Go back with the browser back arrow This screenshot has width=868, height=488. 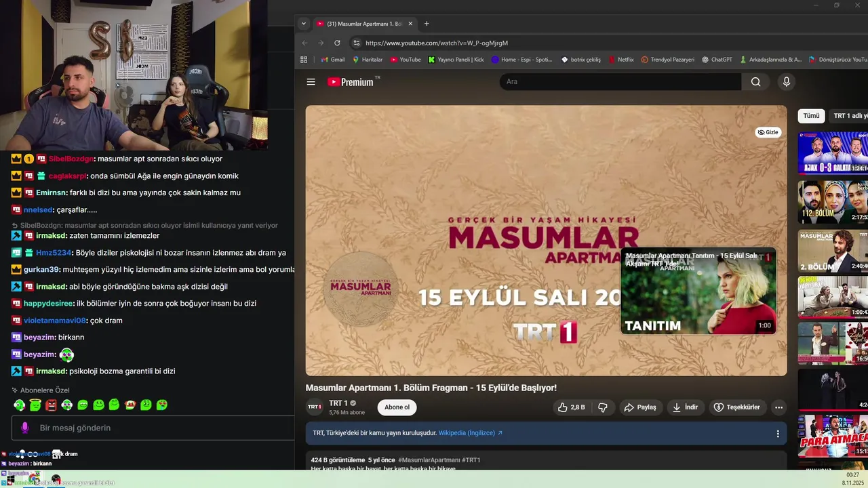click(304, 43)
